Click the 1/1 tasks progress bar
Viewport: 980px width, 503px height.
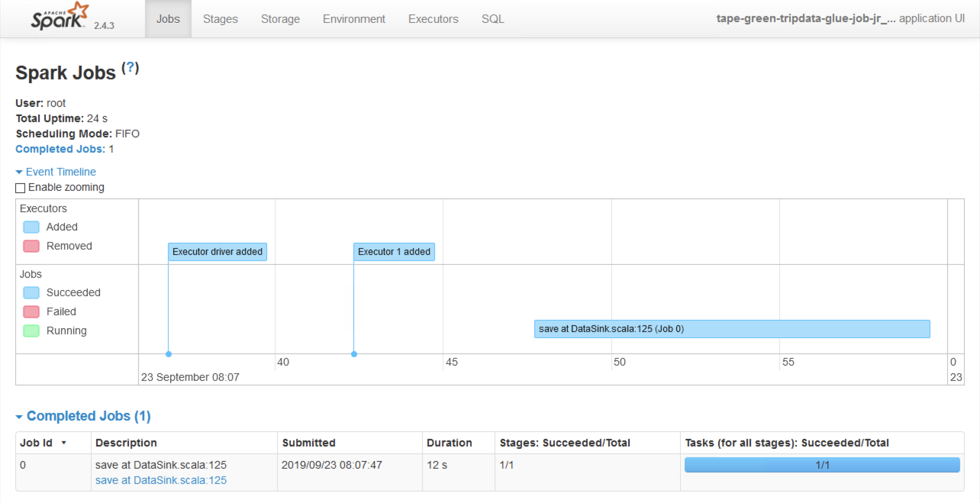[822, 465]
